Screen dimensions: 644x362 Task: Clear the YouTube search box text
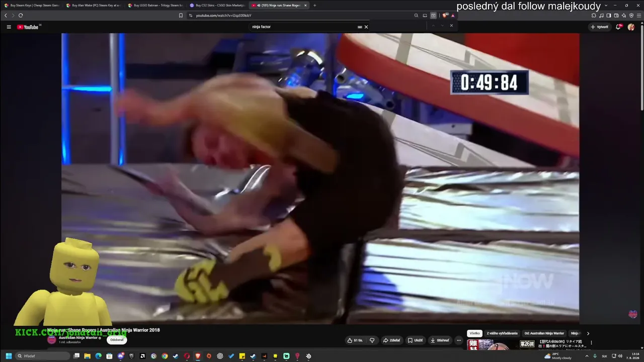pyautogui.click(x=366, y=27)
